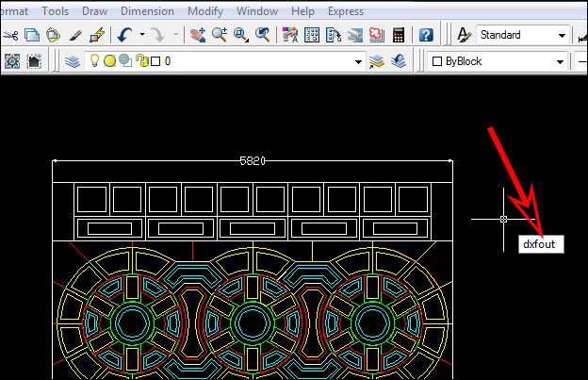The height and width of the screenshot is (380, 588).
Task: Open the Text Style icon beside Standard
Action: click(465, 35)
